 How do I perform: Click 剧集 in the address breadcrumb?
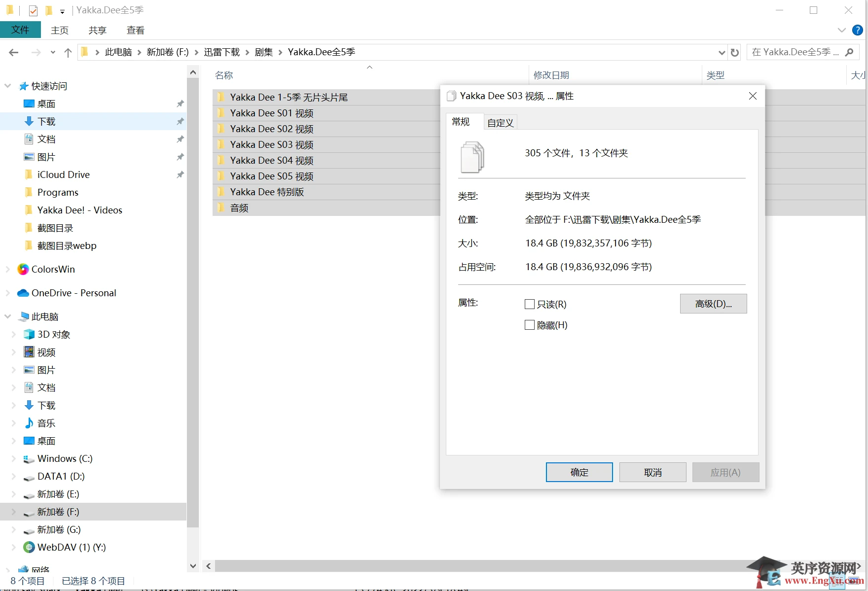tap(264, 52)
